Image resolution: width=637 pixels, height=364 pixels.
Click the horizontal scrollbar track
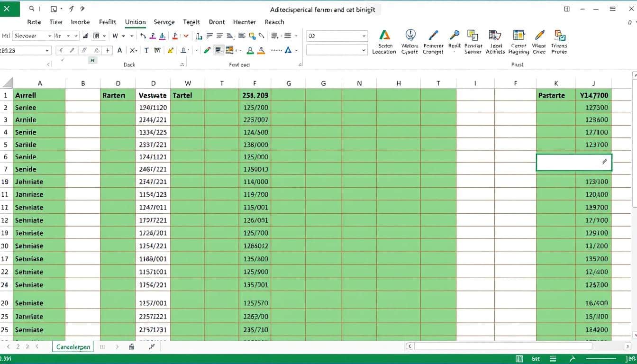click(x=502, y=347)
